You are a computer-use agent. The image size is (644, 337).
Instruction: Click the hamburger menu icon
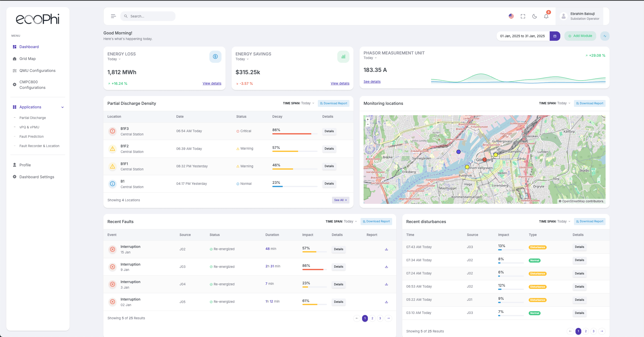[x=113, y=16]
